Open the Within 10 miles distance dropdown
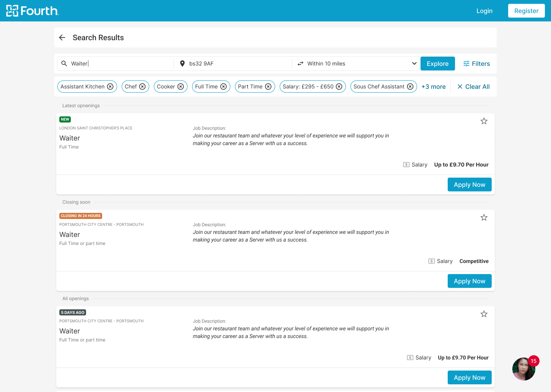The height and width of the screenshot is (392, 551). tap(357, 64)
